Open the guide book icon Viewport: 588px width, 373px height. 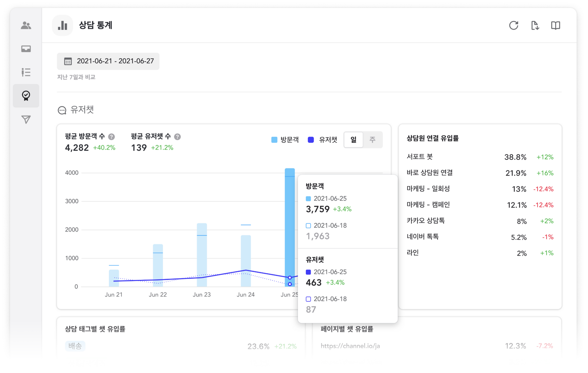point(555,26)
